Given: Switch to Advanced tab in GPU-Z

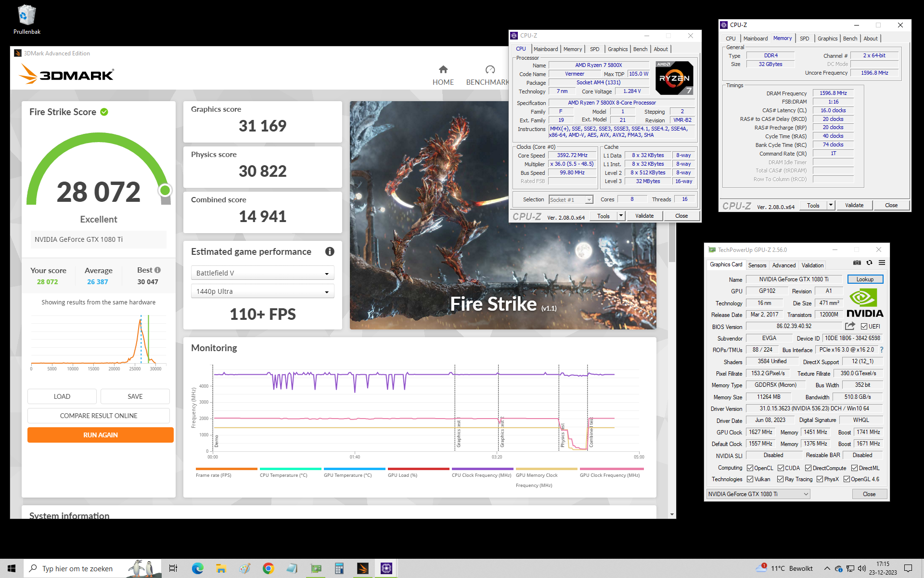Looking at the screenshot, I should point(783,265).
